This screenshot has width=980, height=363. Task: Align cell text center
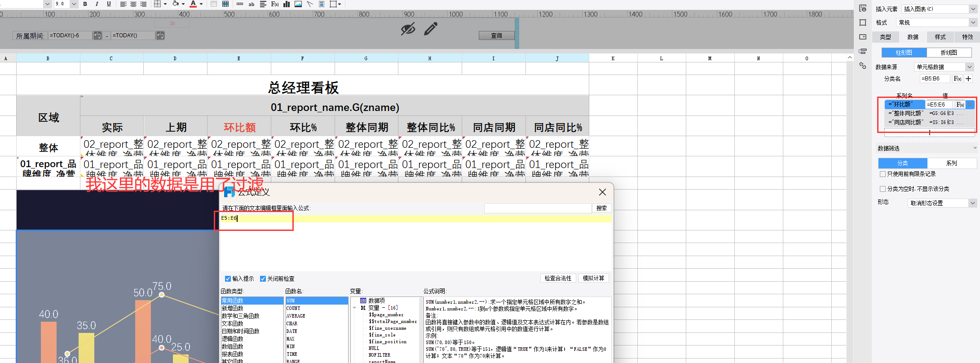point(133,4)
